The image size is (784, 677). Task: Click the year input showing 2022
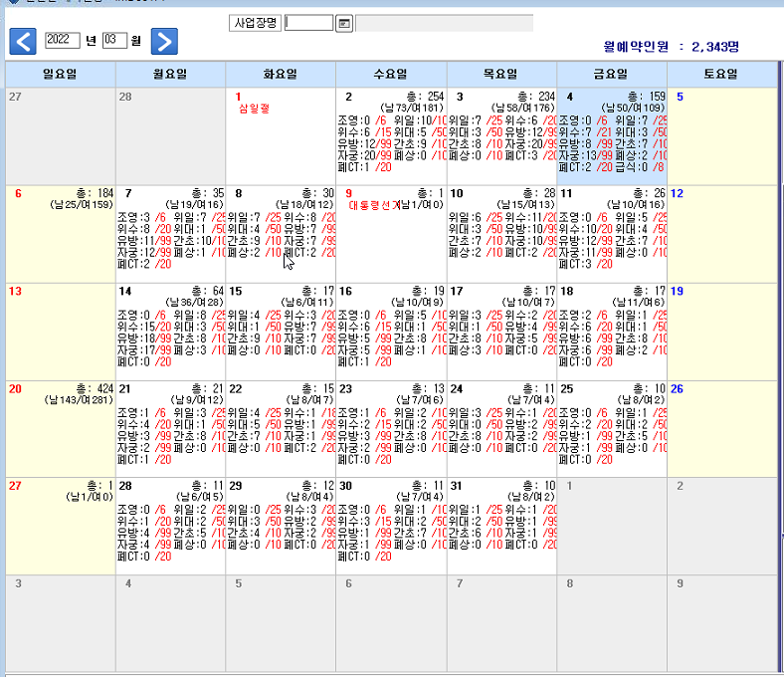[x=63, y=40]
